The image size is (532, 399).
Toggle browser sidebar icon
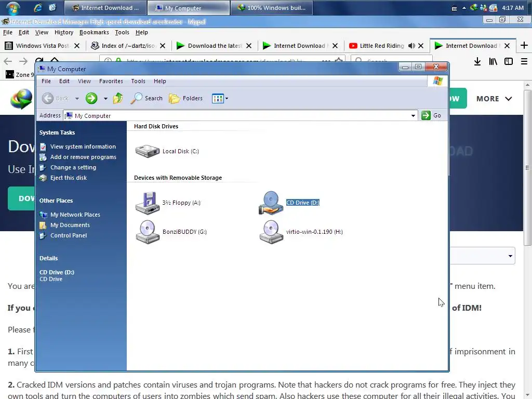pyautogui.click(x=508, y=61)
